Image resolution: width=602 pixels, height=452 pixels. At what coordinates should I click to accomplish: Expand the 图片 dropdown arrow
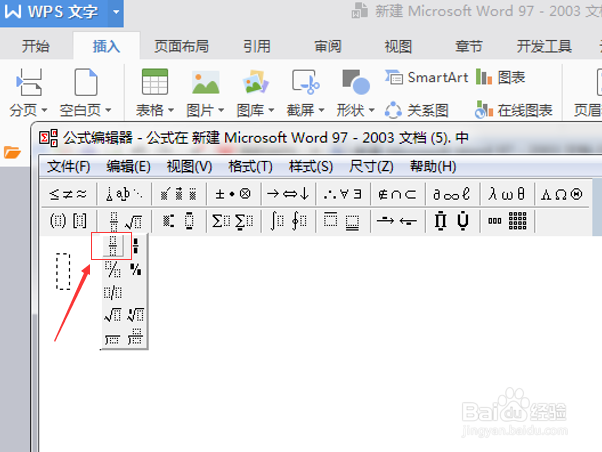pos(221,110)
